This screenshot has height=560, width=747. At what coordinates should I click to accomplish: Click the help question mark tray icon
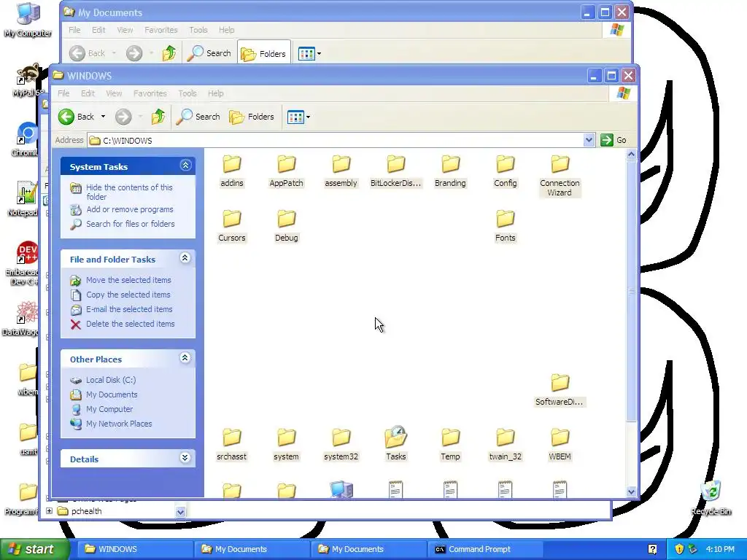click(653, 550)
